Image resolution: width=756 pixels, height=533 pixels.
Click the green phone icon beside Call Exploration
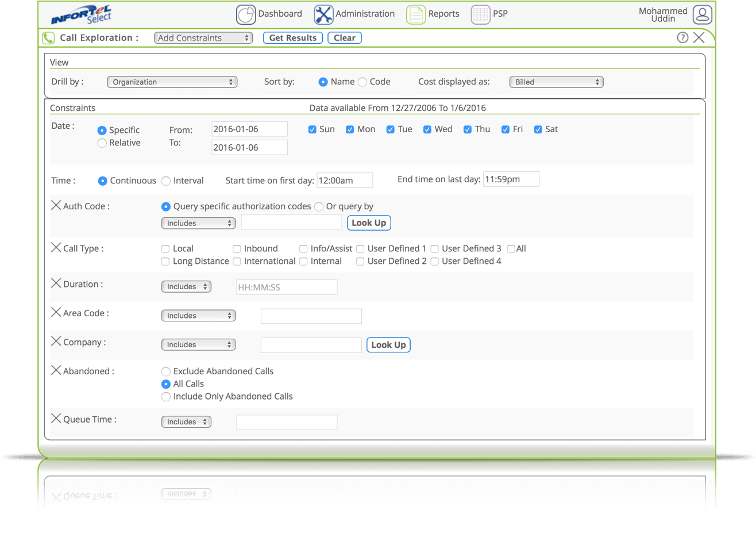(48, 37)
